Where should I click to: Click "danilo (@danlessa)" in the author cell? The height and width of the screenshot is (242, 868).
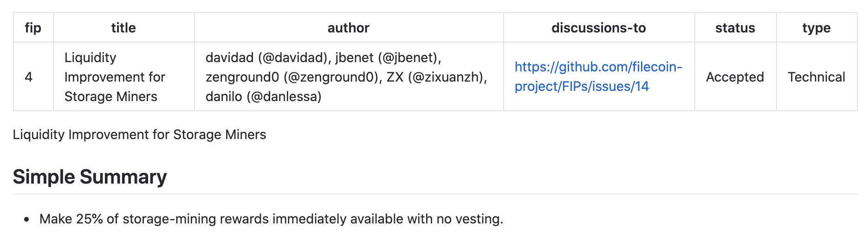pyautogui.click(x=263, y=96)
